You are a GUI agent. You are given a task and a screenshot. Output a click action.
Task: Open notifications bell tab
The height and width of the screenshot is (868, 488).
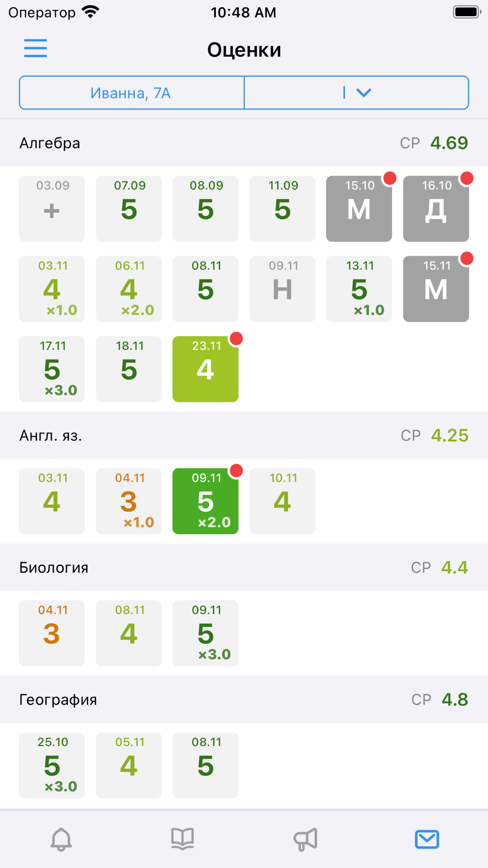[61, 839]
